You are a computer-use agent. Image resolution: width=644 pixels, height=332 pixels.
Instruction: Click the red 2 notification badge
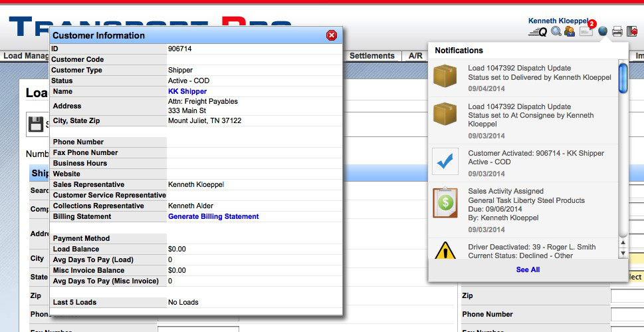pyautogui.click(x=592, y=24)
